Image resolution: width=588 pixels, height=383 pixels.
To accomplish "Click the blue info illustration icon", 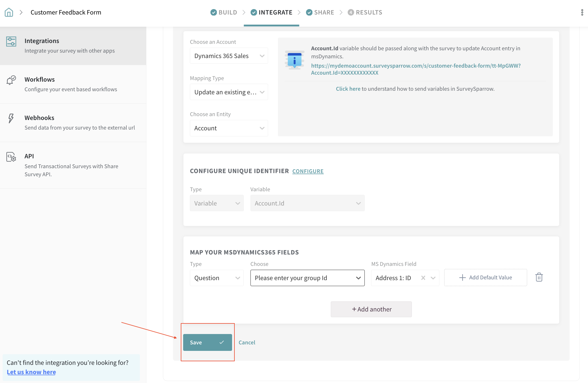I will pyautogui.click(x=295, y=60).
